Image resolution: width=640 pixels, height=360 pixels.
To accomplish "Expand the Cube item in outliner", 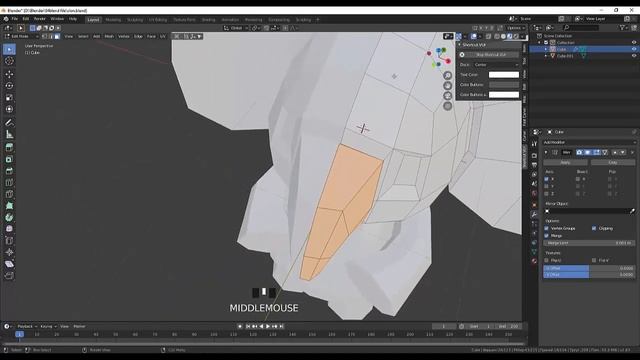I will 546,49.
